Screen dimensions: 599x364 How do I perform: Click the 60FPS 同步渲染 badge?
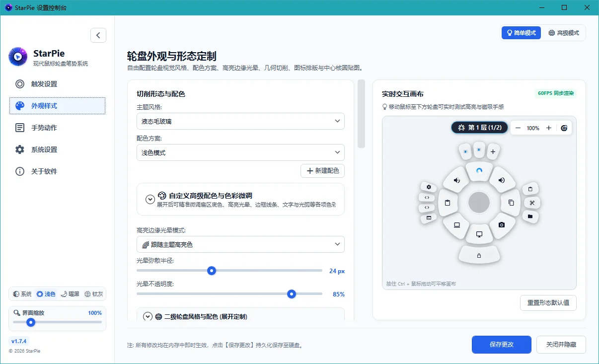pyautogui.click(x=555, y=93)
